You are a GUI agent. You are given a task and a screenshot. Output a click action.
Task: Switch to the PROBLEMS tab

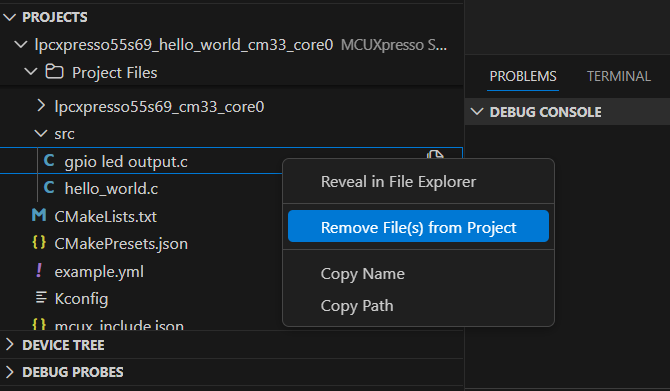tap(523, 76)
